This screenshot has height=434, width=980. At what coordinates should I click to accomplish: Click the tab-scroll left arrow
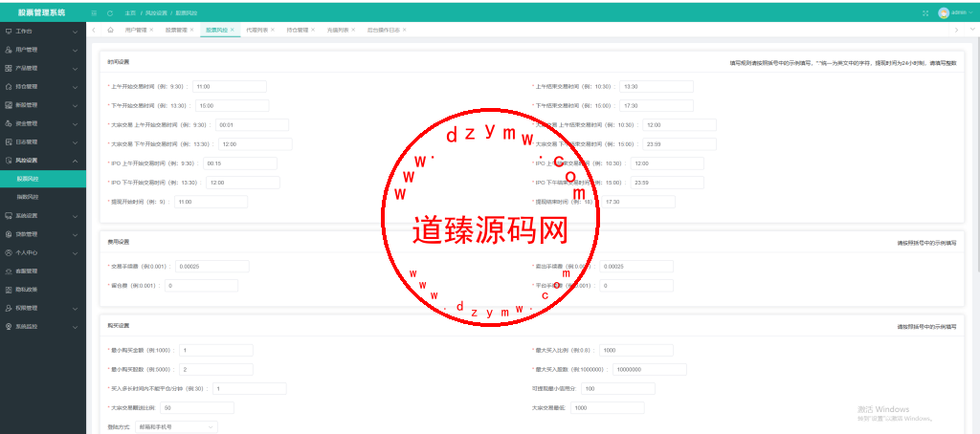tap(93, 30)
